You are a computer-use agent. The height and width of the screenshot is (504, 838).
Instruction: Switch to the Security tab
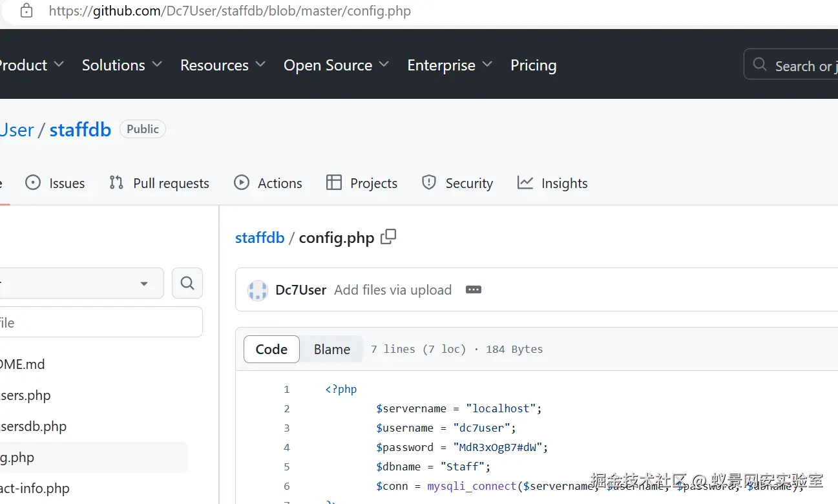tap(457, 184)
